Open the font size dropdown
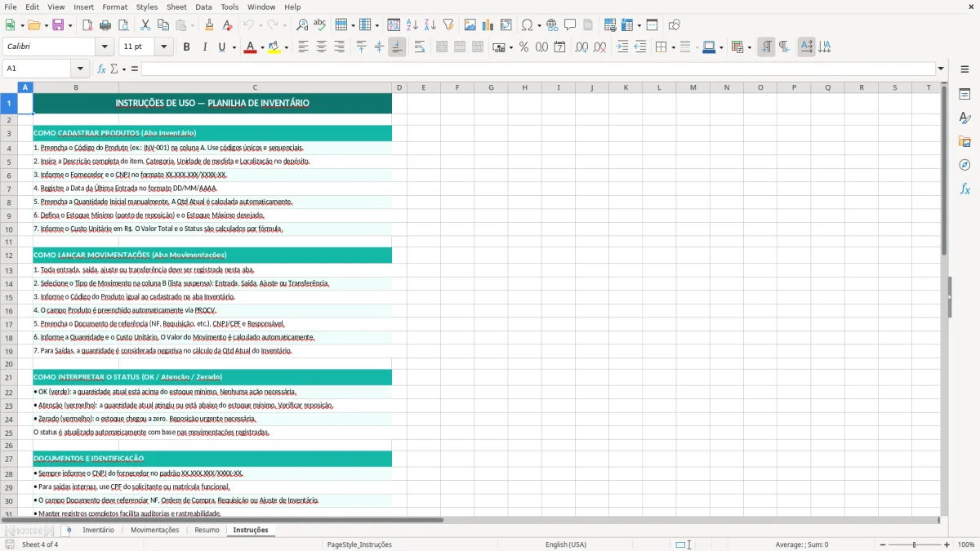 [x=163, y=47]
